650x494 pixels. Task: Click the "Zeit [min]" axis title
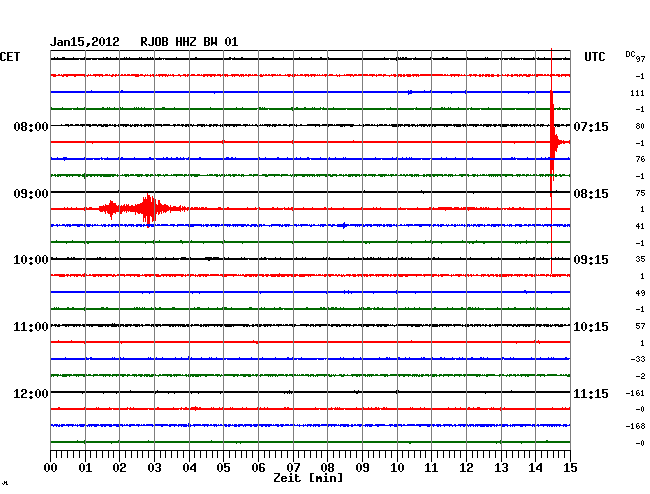(308, 478)
